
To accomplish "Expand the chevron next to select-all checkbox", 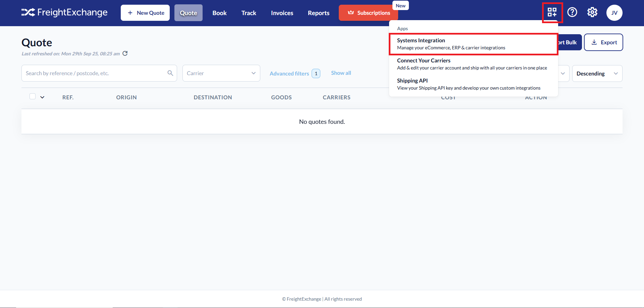I will (42, 97).
